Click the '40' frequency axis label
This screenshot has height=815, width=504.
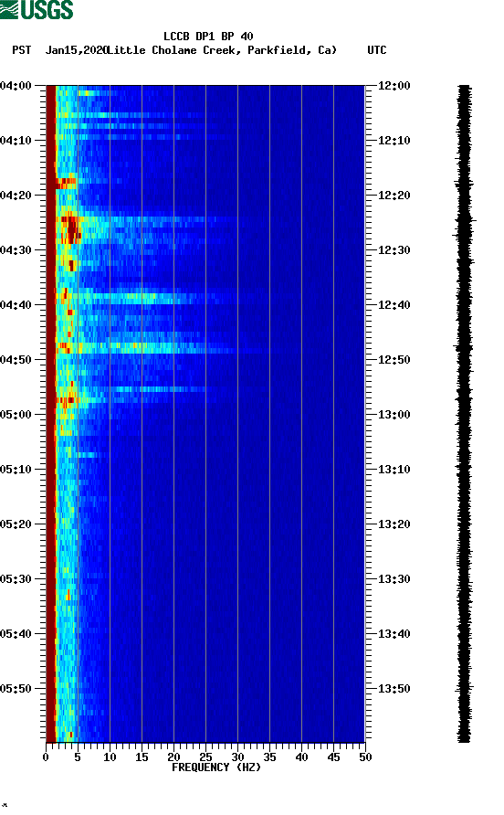click(x=301, y=757)
